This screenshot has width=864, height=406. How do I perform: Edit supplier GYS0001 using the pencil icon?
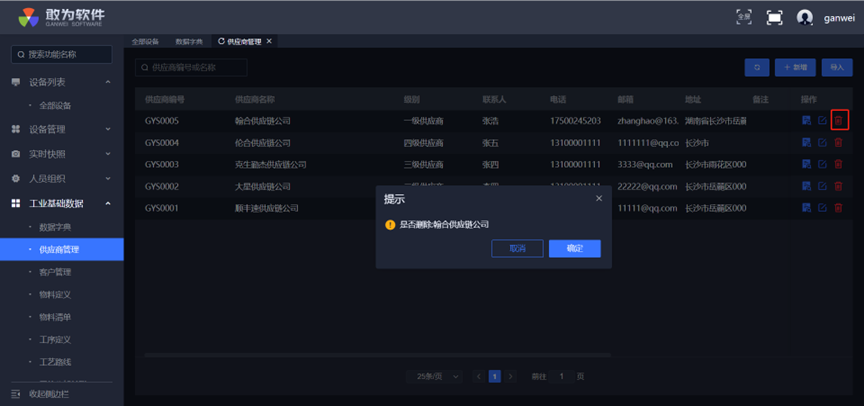(x=822, y=208)
